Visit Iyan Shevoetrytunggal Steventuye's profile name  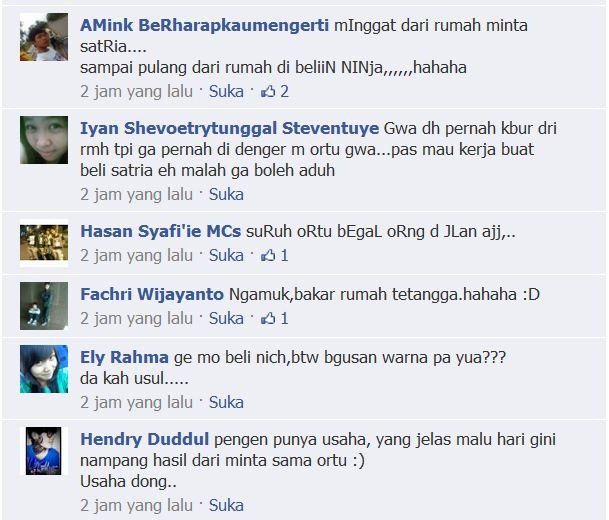pyautogui.click(x=230, y=129)
